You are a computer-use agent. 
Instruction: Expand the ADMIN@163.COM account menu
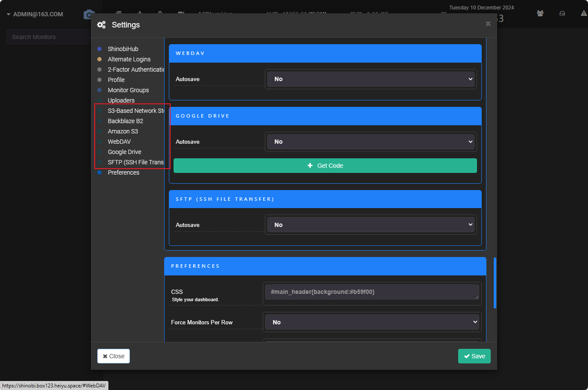pyautogui.click(x=35, y=14)
